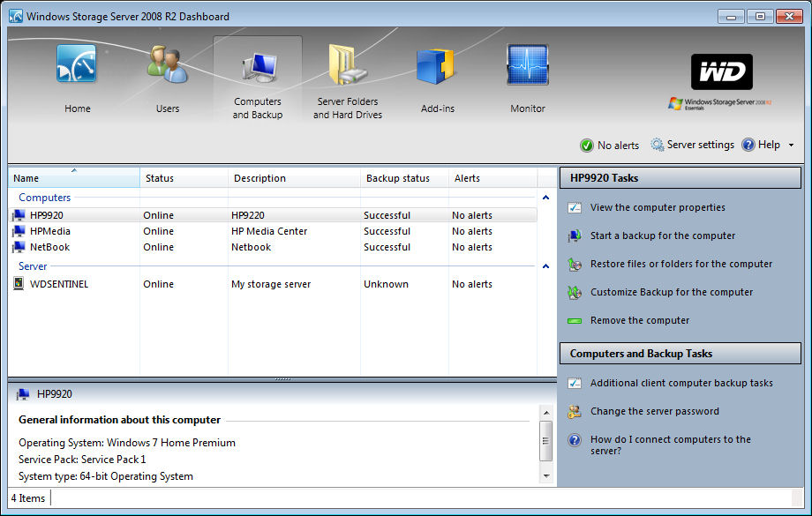Screen dimensions: 812x516
Task: Click Restore files or folders for the computer
Action: [x=681, y=264]
